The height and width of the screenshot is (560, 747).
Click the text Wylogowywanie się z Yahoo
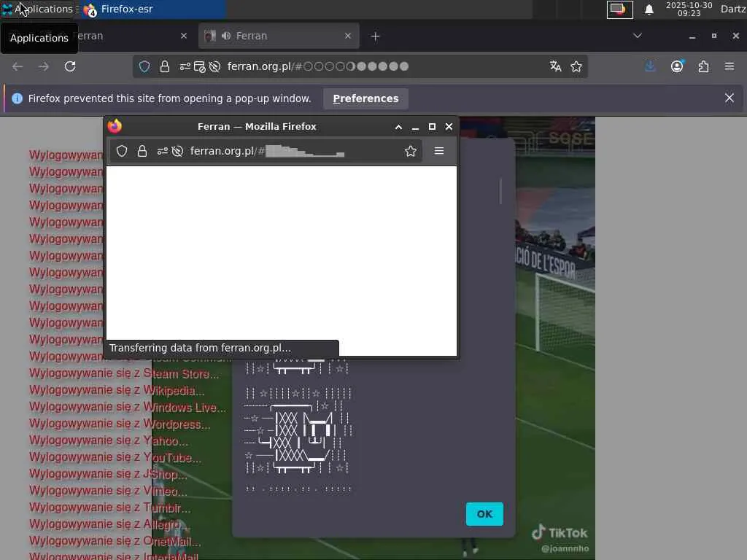coord(109,440)
